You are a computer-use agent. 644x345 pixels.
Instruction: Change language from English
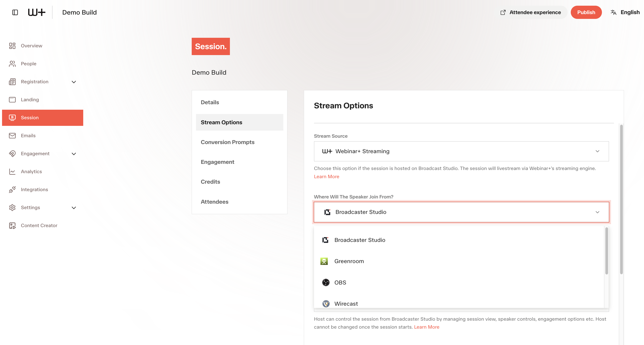tap(625, 12)
